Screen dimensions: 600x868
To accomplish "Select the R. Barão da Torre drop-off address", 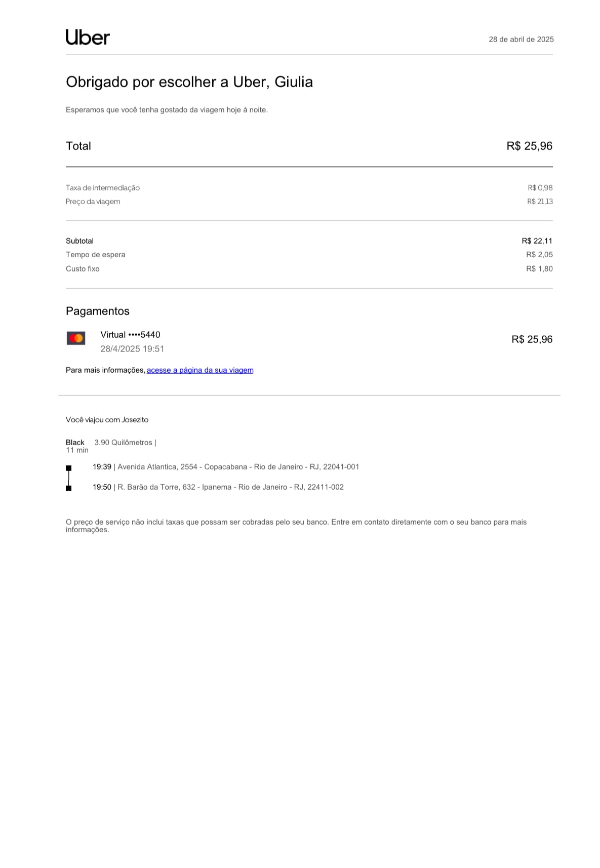I will point(230,487).
